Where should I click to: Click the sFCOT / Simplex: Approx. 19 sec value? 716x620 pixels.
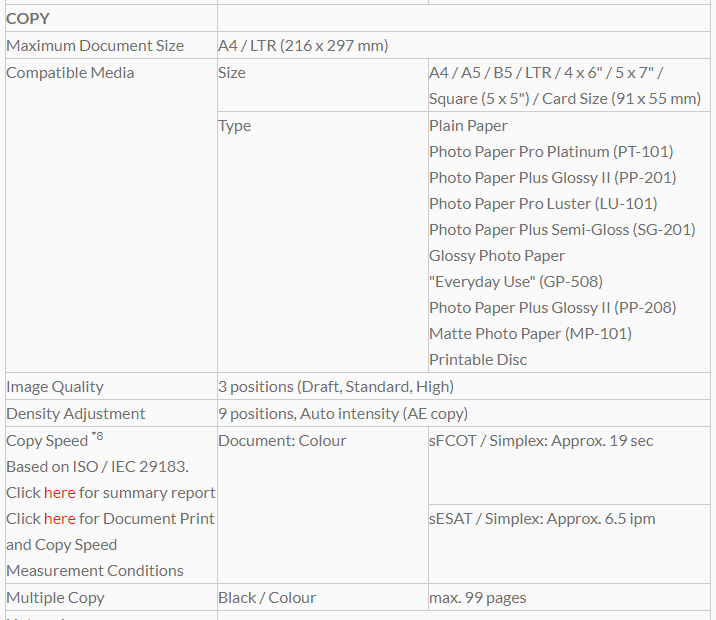tap(541, 440)
